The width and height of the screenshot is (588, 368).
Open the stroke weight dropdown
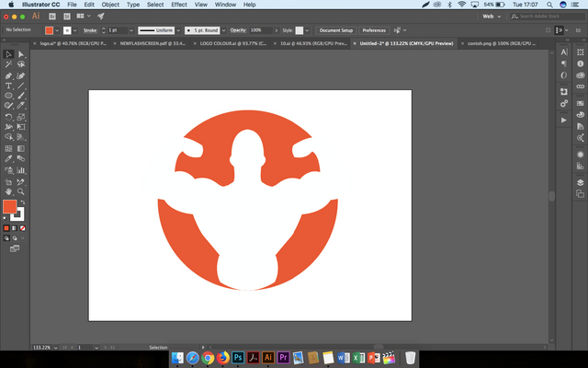point(131,30)
